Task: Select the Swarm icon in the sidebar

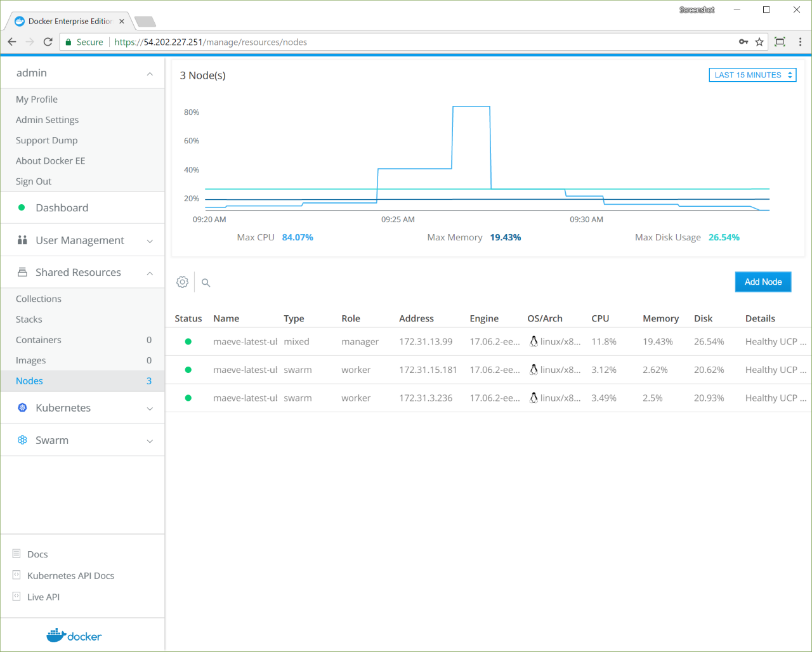Action: [x=22, y=440]
